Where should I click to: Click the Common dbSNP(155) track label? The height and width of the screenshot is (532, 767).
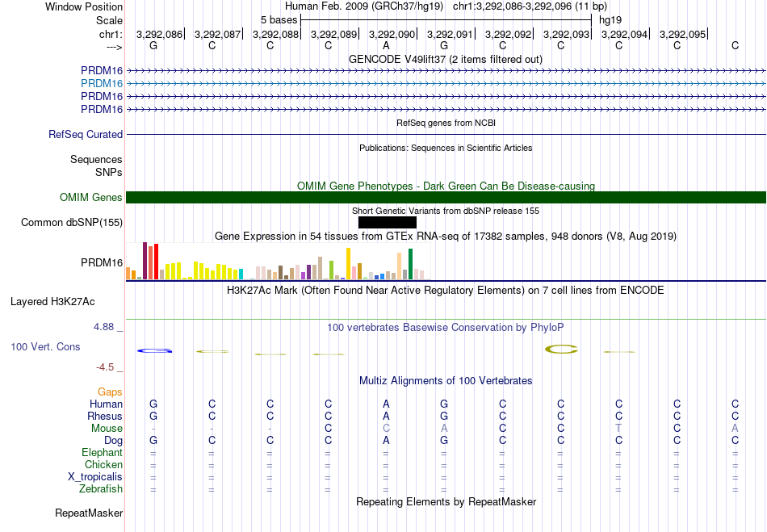coord(72,223)
